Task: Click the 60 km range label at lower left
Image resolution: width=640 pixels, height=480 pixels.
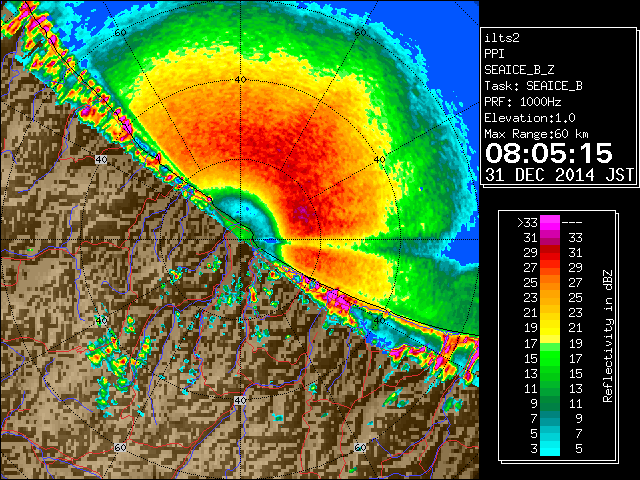Action: [120, 448]
